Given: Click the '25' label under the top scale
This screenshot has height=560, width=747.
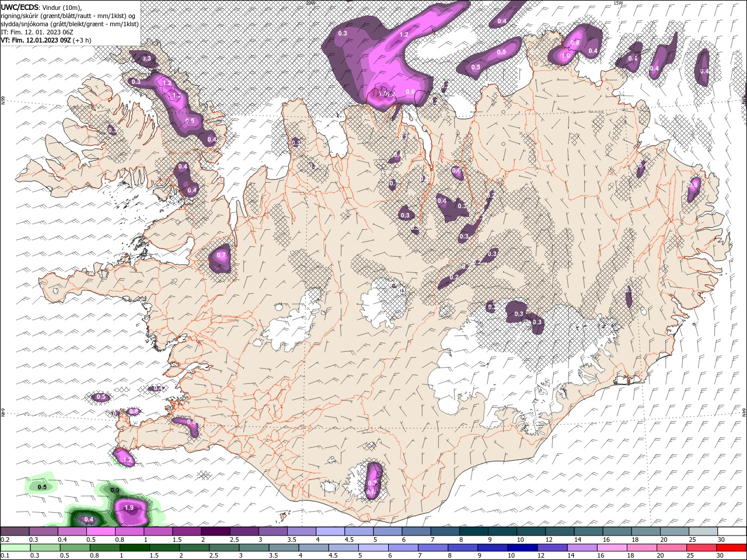Looking at the screenshot, I should (692, 540).
